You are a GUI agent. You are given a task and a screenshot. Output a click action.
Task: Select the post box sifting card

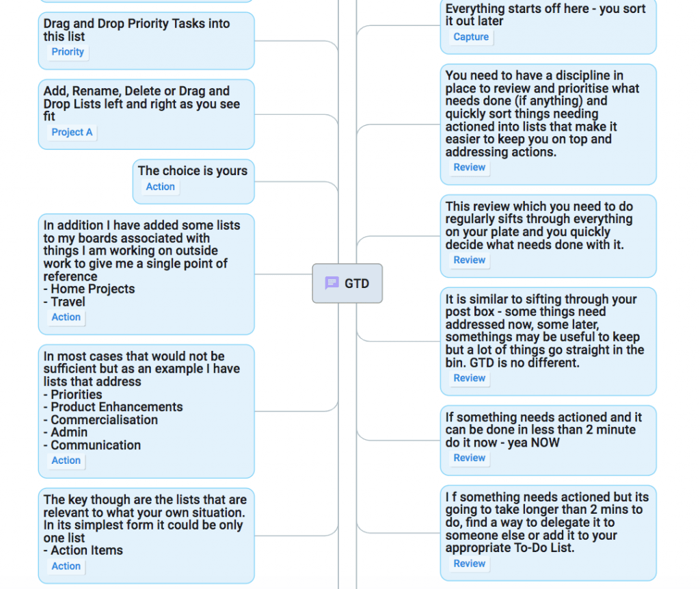548,341
